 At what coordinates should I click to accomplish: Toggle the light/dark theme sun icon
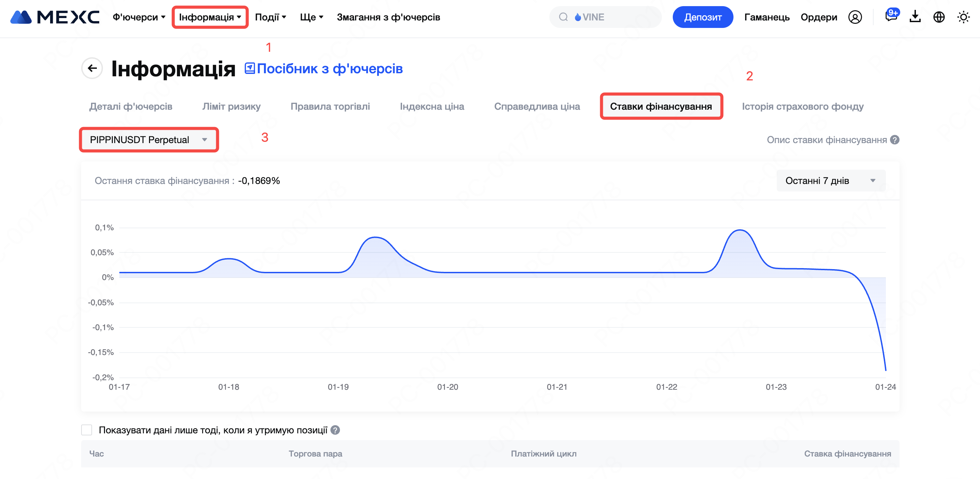pos(963,17)
